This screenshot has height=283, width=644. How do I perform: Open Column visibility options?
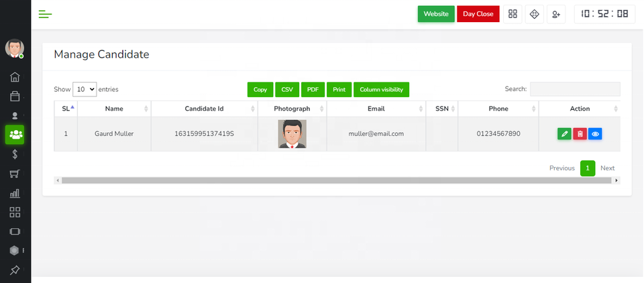pos(381,90)
